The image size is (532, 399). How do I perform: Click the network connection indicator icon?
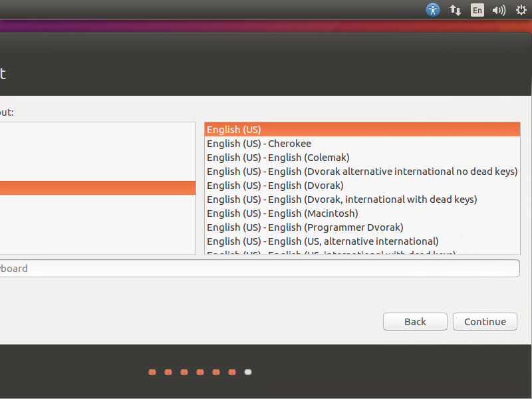click(x=456, y=10)
